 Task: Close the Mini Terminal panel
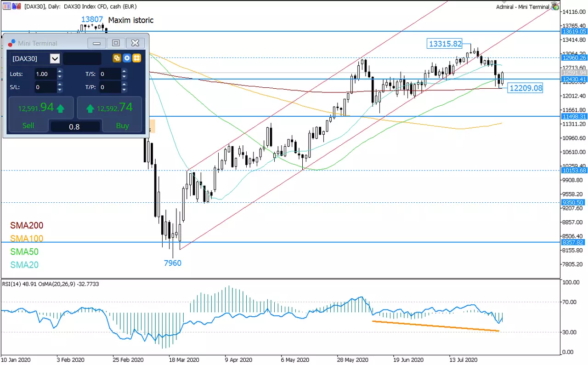pyautogui.click(x=135, y=43)
